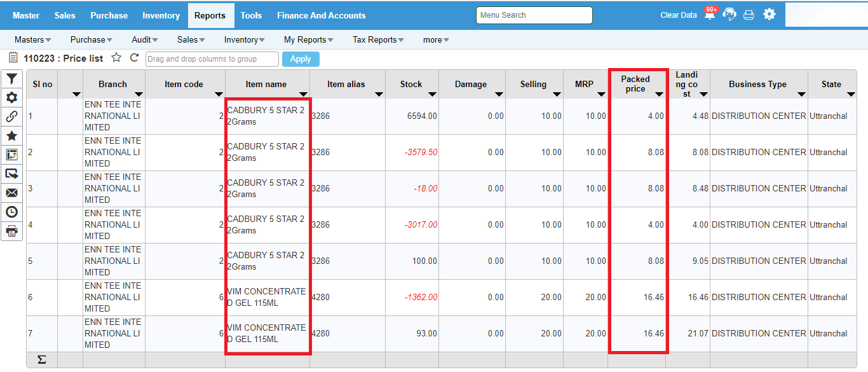
Task: Click the black star icon in sidebar
Action: 11,135
